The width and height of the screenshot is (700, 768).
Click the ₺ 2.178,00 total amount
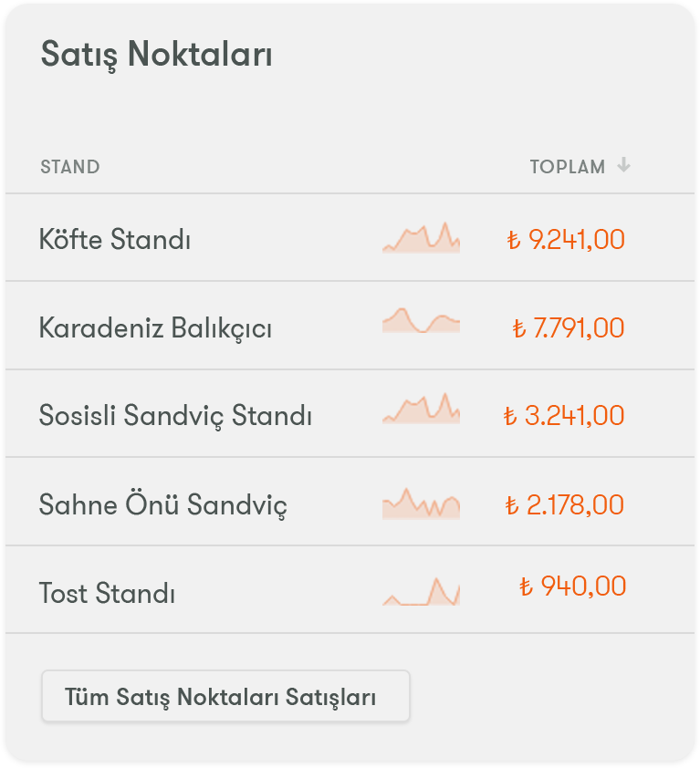pyautogui.click(x=564, y=504)
